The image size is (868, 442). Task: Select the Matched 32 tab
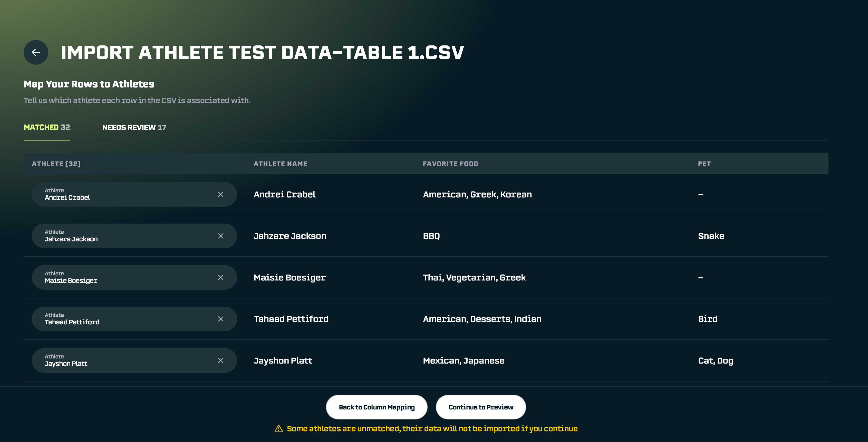[x=47, y=127]
